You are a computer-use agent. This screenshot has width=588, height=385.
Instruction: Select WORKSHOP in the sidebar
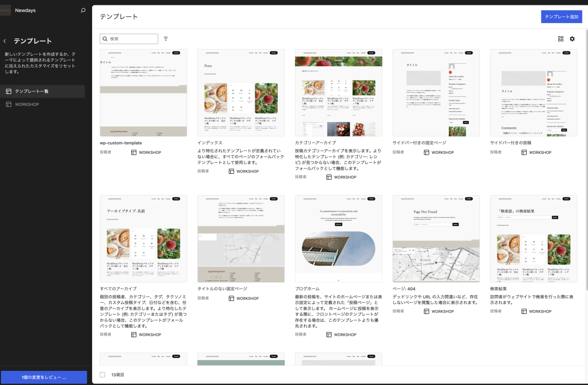click(x=42, y=104)
